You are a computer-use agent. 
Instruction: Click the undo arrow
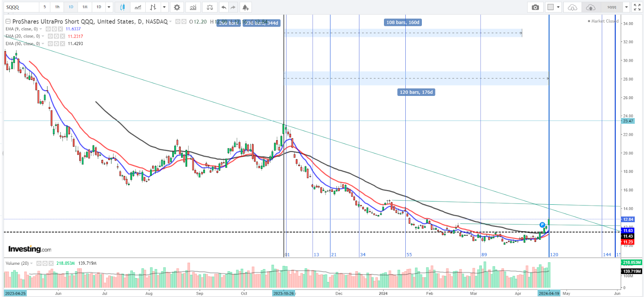224,7
